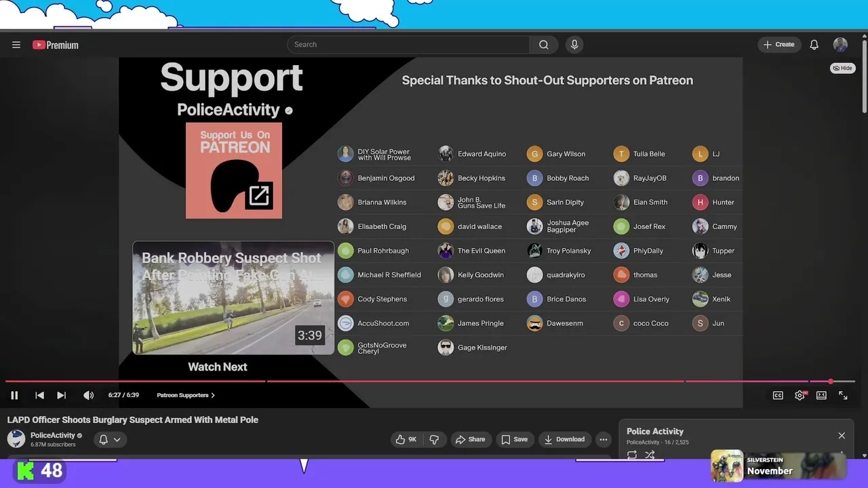Hide the end screen with Hide button
868x488 pixels.
coord(843,68)
